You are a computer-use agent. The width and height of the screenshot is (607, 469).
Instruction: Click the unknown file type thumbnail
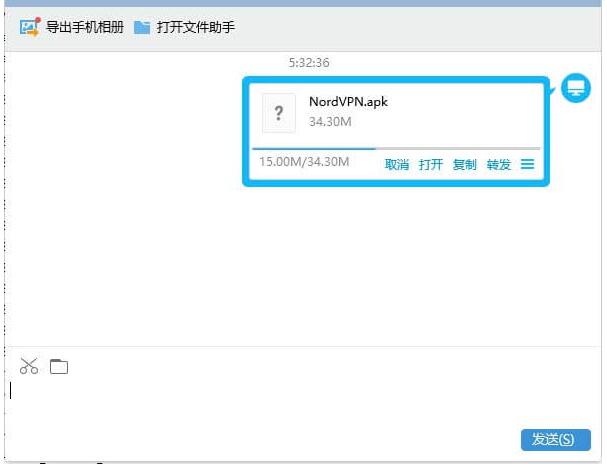coord(279,113)
